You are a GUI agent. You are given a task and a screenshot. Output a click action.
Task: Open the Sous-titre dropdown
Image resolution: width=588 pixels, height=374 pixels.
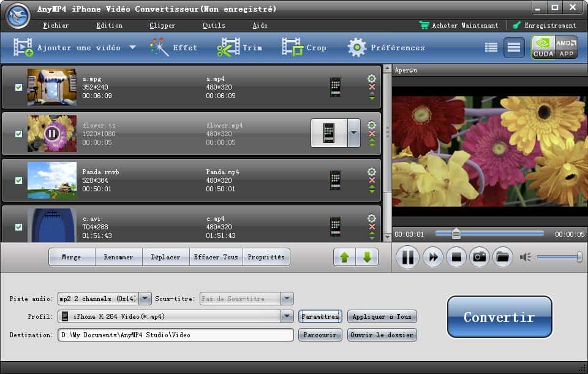(x=287, y=299)
